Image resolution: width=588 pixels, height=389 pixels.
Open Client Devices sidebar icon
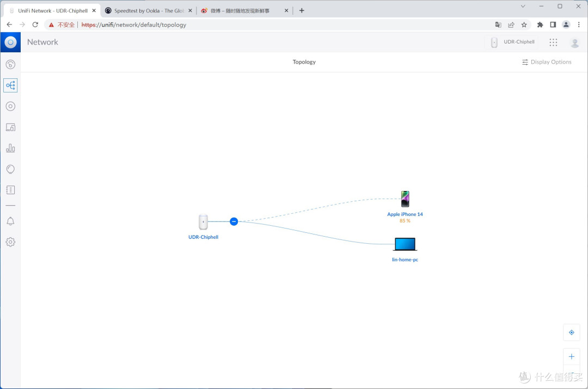coord(10,127)
